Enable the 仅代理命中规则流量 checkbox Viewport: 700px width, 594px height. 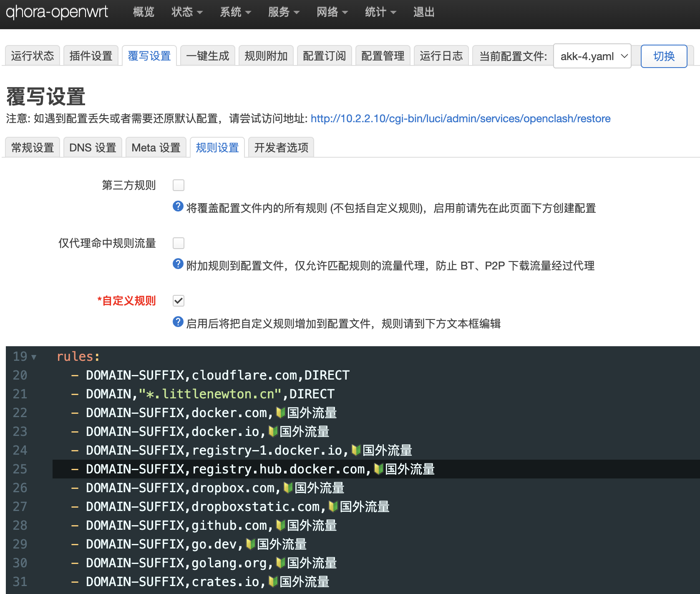(x=179, y=243)
